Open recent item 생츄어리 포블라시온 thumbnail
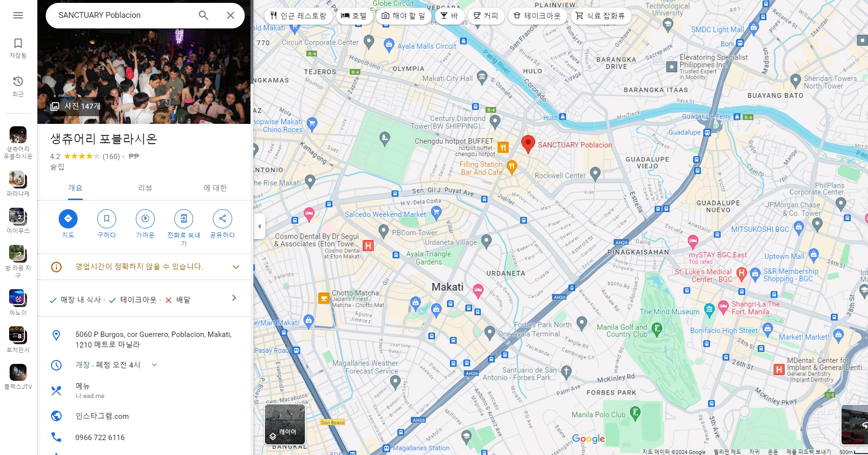 [18, 134]
